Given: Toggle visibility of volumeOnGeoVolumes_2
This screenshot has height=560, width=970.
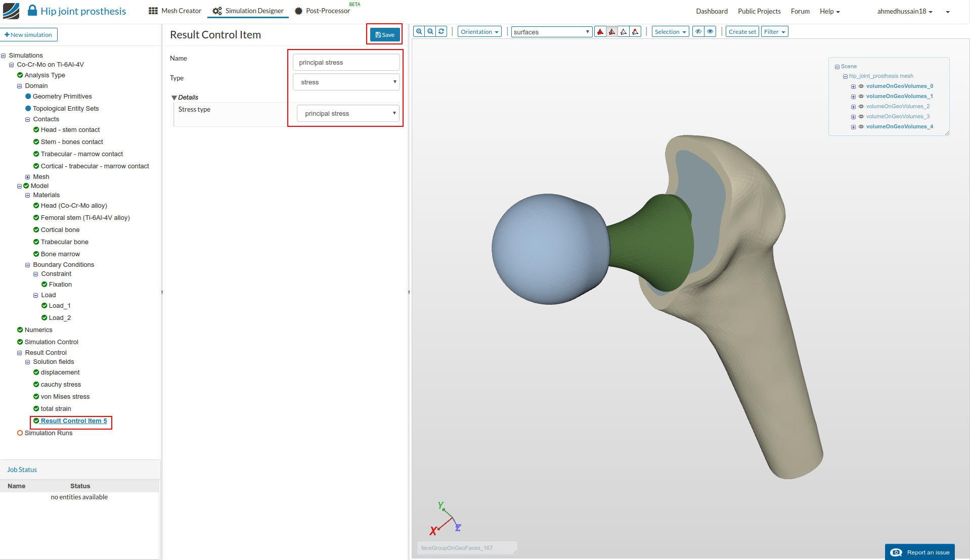Looking at the screenshot, I should [x=861, y=107].
